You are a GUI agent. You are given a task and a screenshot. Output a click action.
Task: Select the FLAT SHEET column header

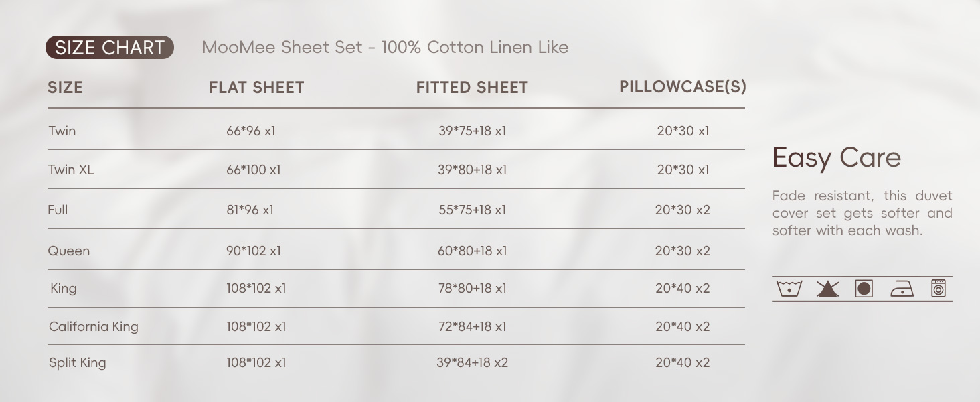pos(256,88)
